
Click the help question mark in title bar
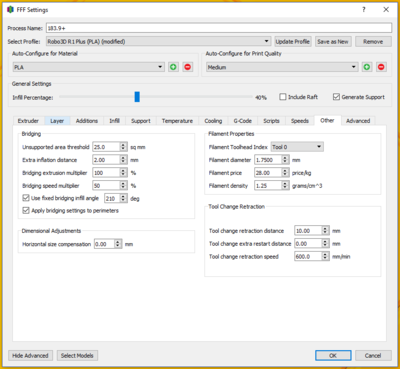364,10
